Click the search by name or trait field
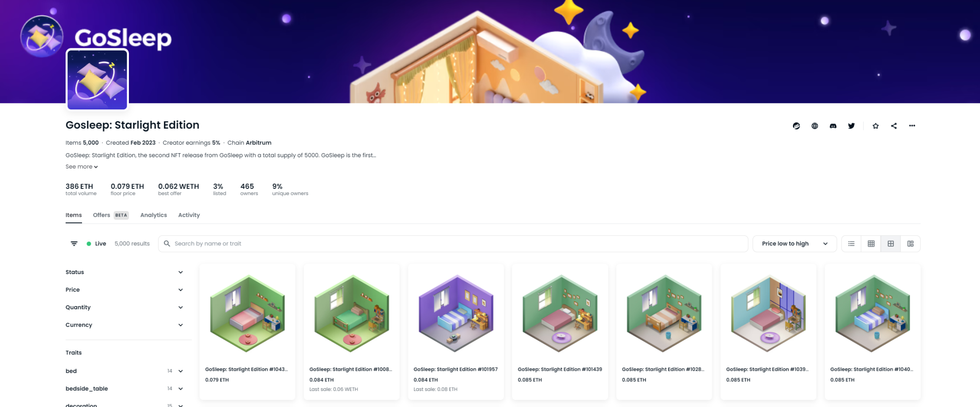980x407 pixels. 453,244
